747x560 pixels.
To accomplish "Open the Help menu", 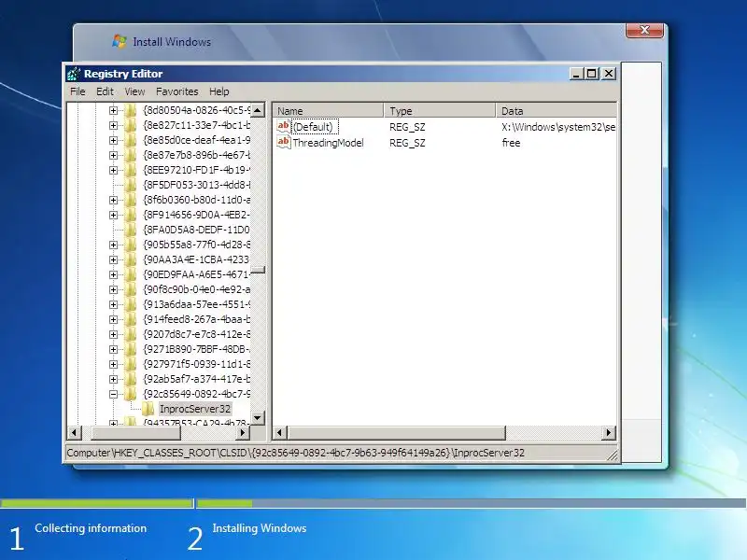I will pos(219,91).
